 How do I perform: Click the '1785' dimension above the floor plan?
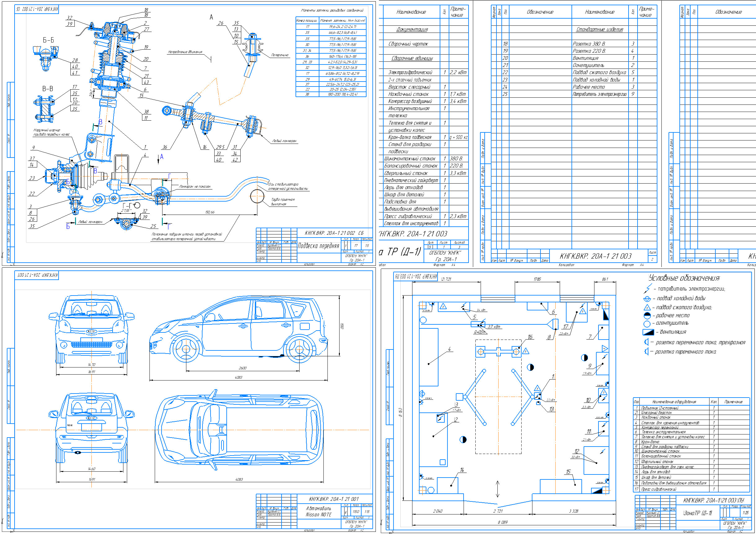(x=537, y=279)
